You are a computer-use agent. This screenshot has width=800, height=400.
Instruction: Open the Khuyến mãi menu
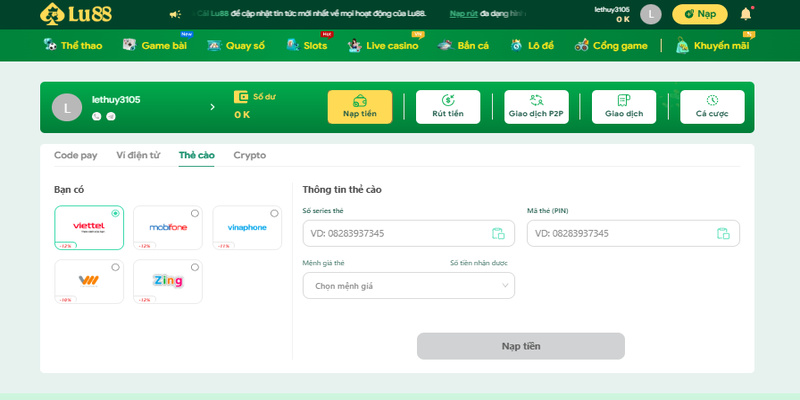721,45
